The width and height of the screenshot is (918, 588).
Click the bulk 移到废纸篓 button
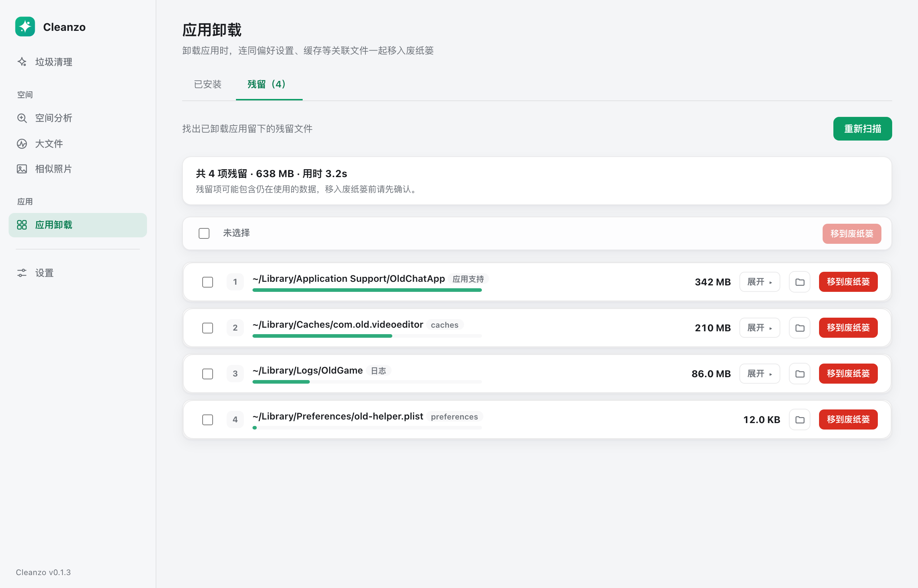click(852, 234)
